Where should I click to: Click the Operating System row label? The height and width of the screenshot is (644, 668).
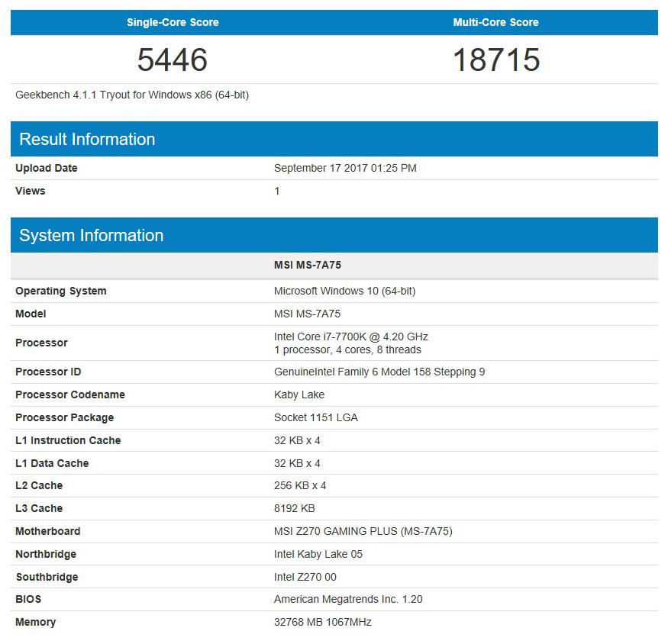61,291
